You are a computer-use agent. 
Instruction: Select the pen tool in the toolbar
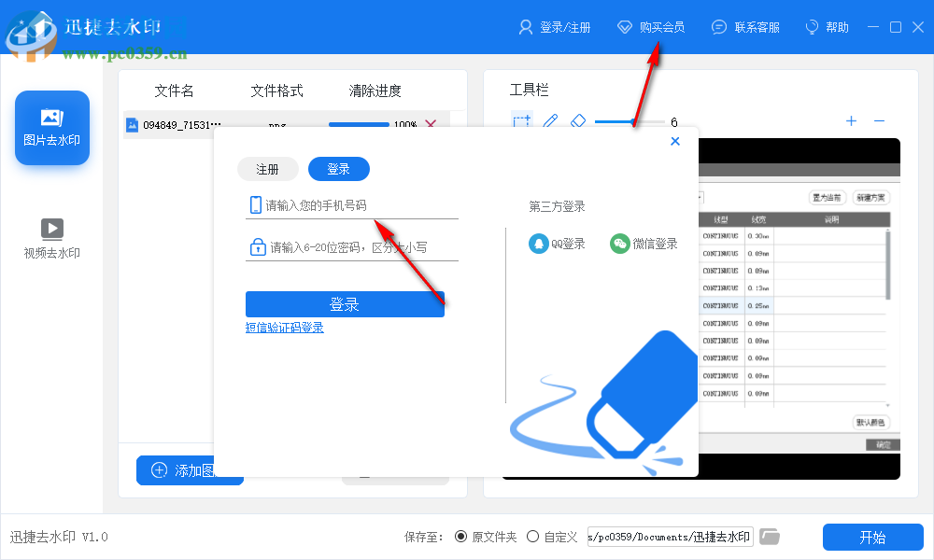click(549, 121)
